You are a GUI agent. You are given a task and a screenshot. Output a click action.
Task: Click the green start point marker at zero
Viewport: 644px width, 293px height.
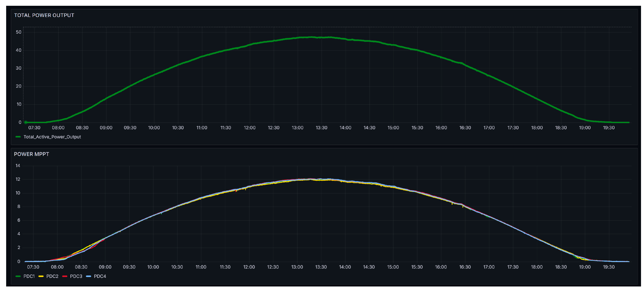[26, 122]
